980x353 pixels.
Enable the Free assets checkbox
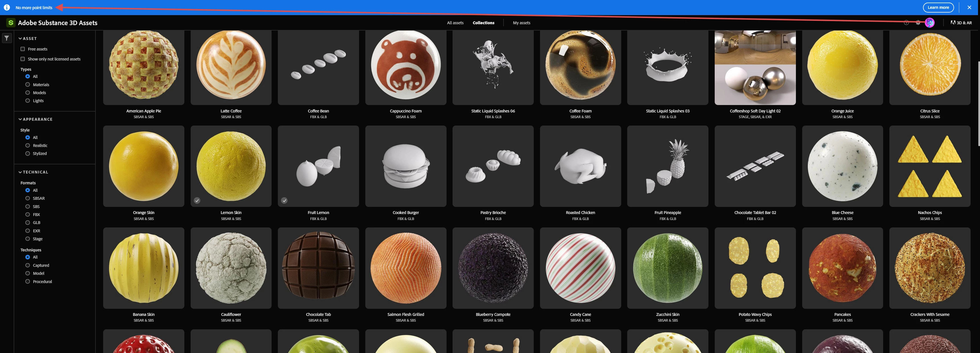click(23, 49)
